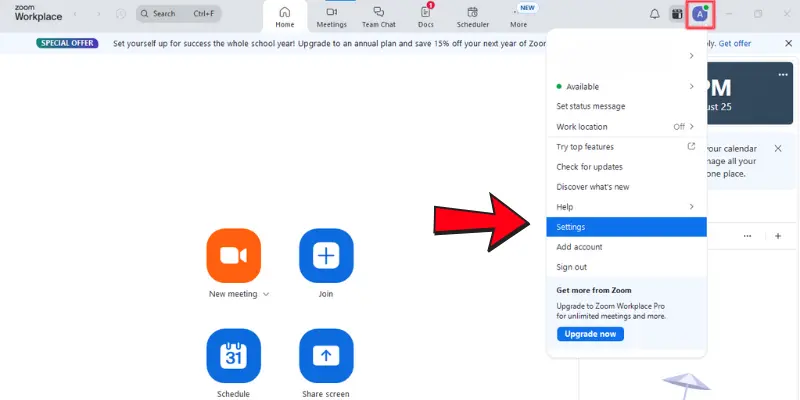
Task: Click the external link icon on Try top features
Action: (x=691, y=146)
